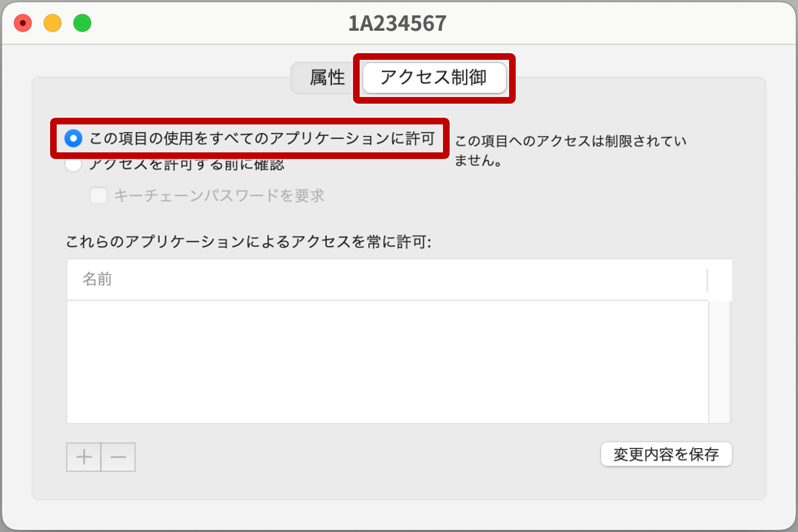Click the この項目へのアクセスは制限されていません description text

click(x=570, y=151)
